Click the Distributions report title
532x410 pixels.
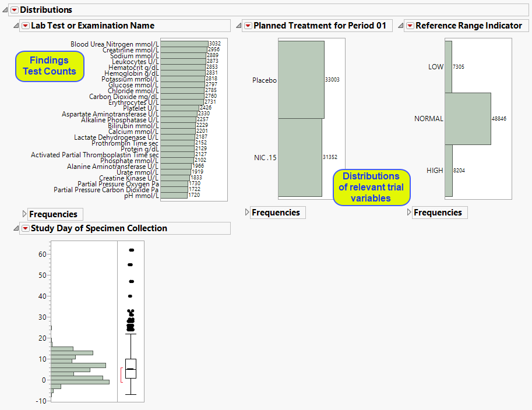[x=46, y=10]
